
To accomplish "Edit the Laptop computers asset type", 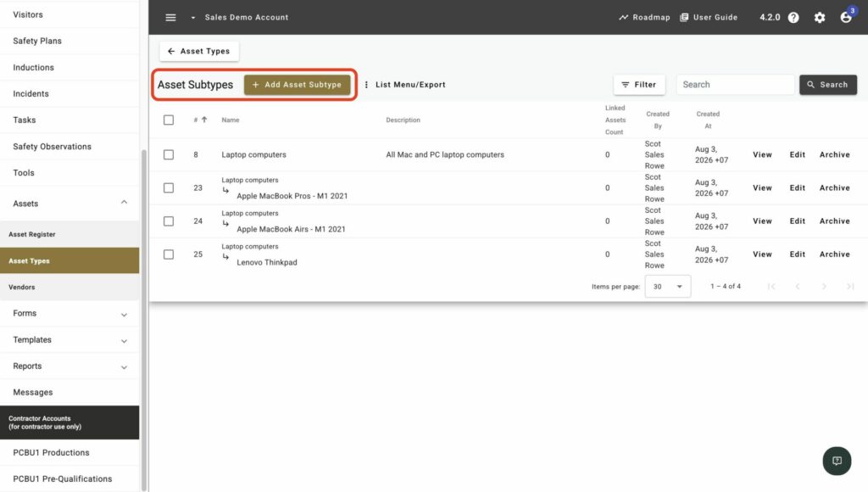I will 797,154.
